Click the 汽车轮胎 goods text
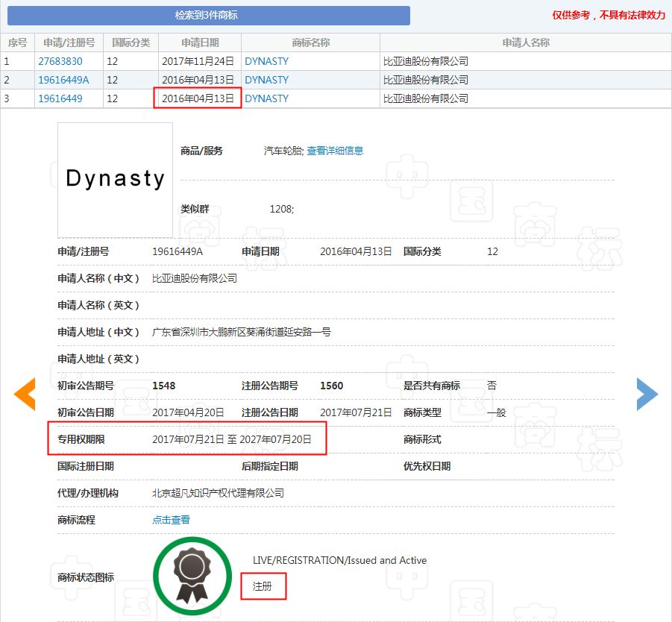Screen dimensions: 672x622 [x=283, y=151]
